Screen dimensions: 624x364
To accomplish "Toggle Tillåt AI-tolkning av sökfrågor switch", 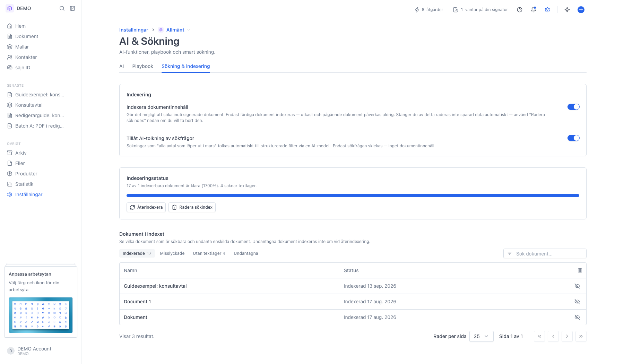I will click(573, 138).
